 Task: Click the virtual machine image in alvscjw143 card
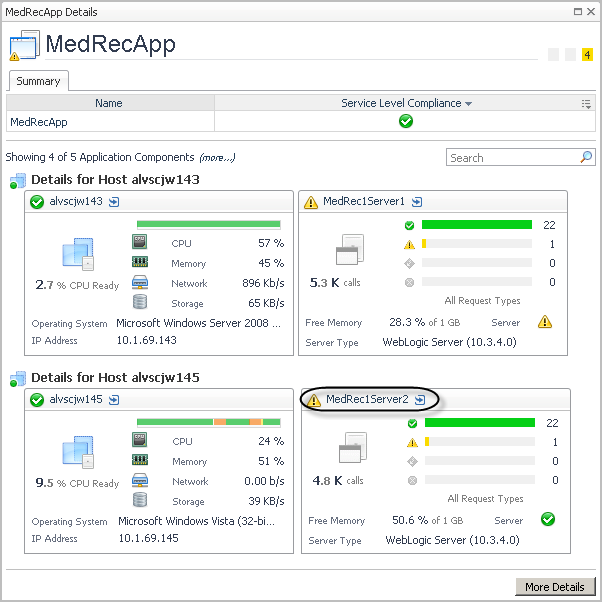78,254
